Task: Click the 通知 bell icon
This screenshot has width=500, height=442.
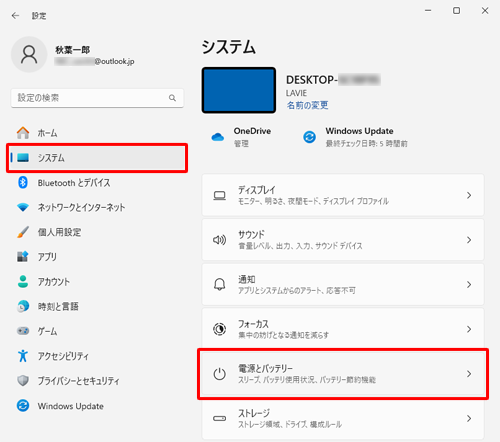Action: click(x=219, y=284)
